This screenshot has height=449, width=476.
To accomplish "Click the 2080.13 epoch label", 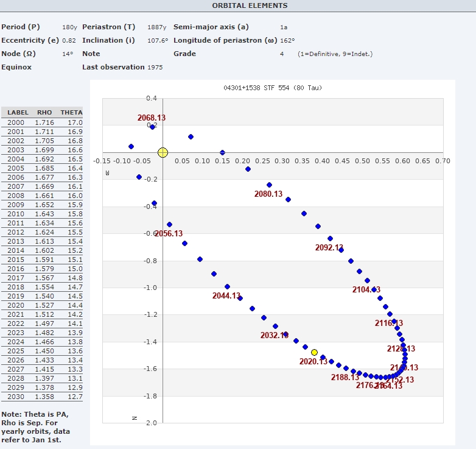I will (268, 194).
